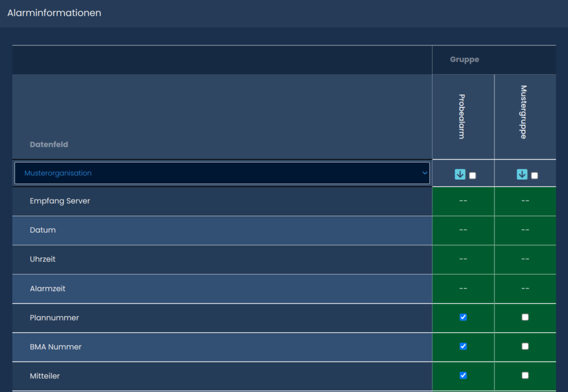Screen dimensions: 568x392
Task: Open the Musterorganisation dropdown
Action: coord(222,173)
